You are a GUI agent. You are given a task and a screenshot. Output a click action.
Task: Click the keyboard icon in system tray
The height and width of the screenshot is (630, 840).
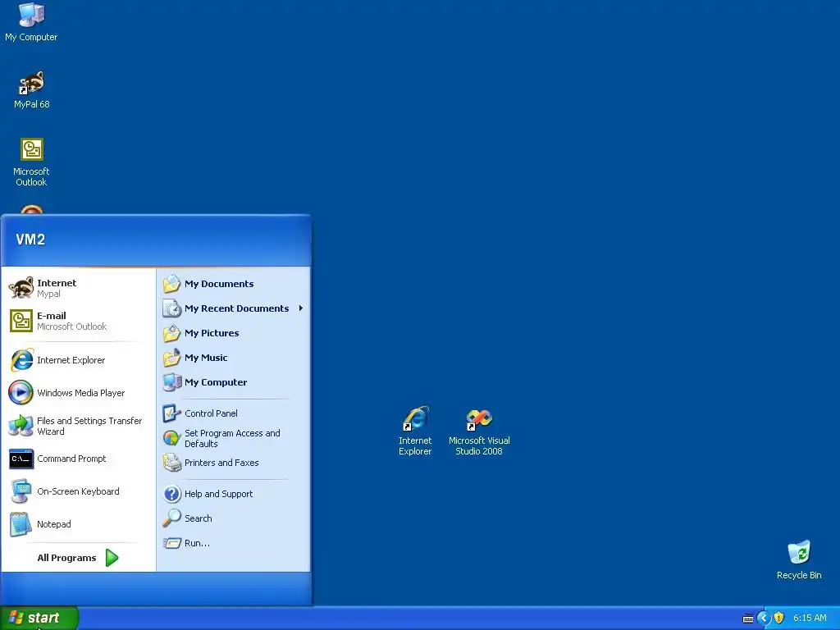pyautogui.click(x=748, y=619)
